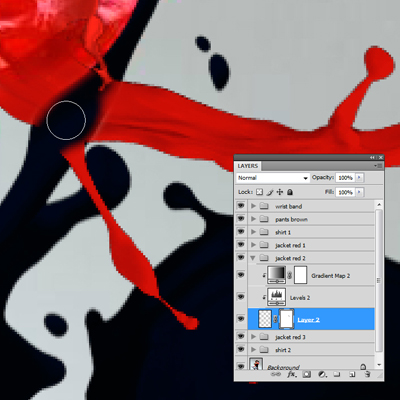Screen dimensions: 400x400
Task: Expand the pants brown group
Action: point(253,219)
